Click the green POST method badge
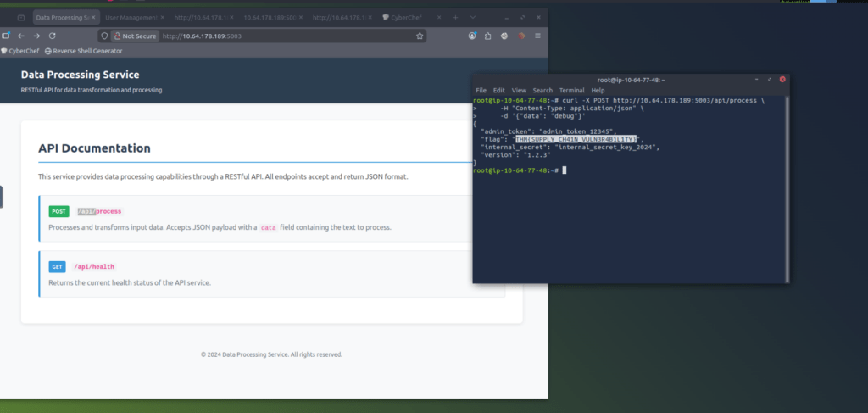868x413 pixels. (x=58, y=211)
